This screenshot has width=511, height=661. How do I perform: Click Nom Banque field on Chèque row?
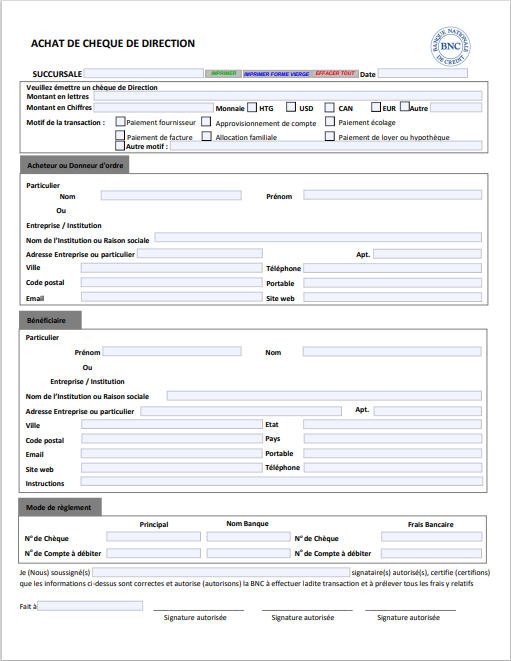click(x=248, y=537)
